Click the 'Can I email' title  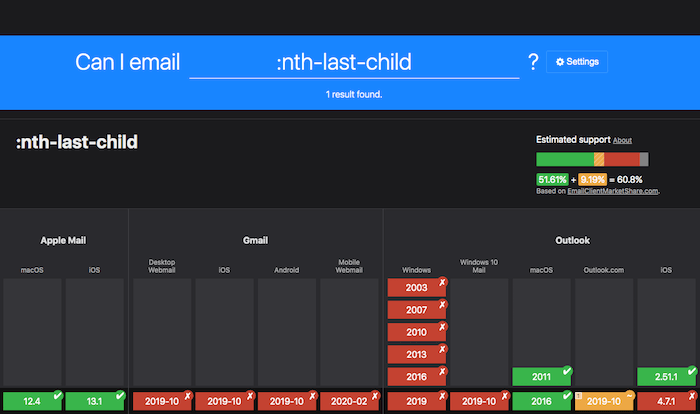pyautogui.click(x=128, y=62)
